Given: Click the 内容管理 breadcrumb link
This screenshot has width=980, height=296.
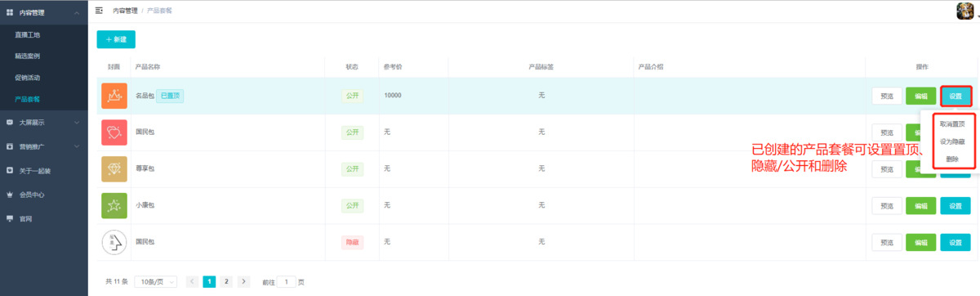Looking at the screenshot, I should (x=125, y=11).
